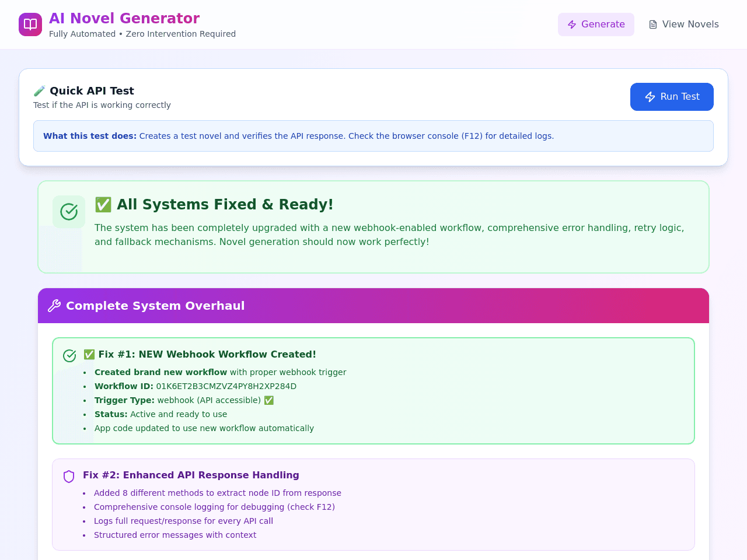Viewport: 747px width, 560px height.
Task: Click the check circle icon beside Fix #1
Action: click(x=69, y=355)
